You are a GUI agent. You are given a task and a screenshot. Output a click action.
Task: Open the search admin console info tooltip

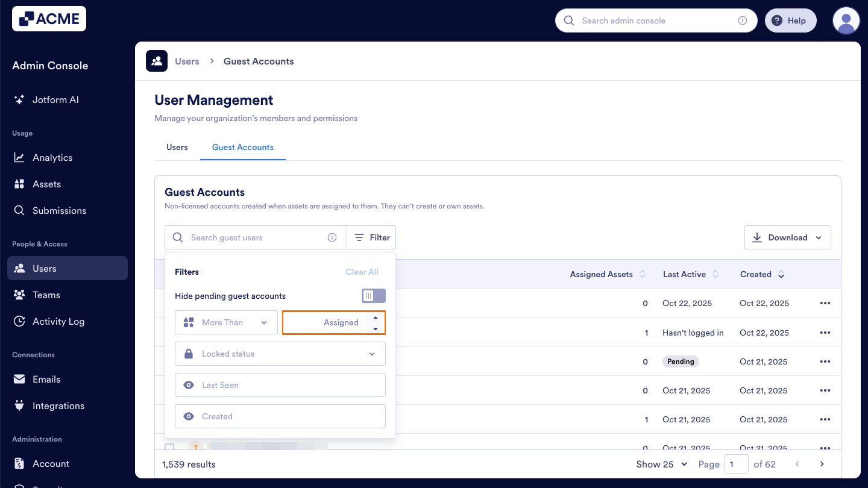click(742, 20)
